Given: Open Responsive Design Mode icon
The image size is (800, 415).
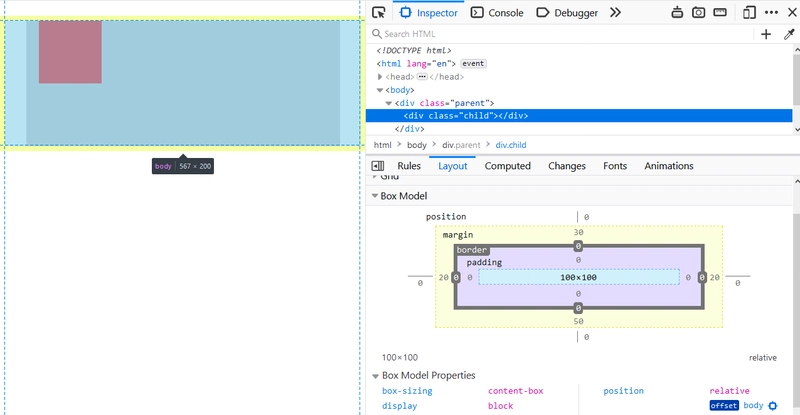Looking at the screenshot, I should tap(749, 13).
